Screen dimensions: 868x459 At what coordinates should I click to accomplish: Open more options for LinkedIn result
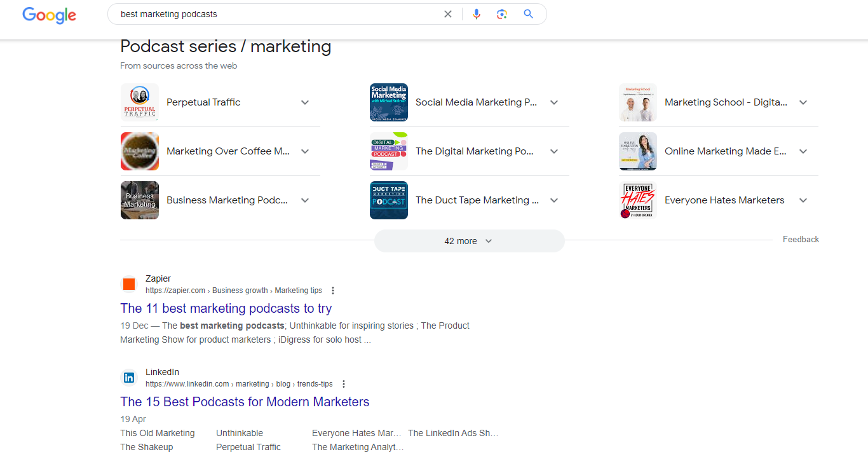click(x=344, y=384)
